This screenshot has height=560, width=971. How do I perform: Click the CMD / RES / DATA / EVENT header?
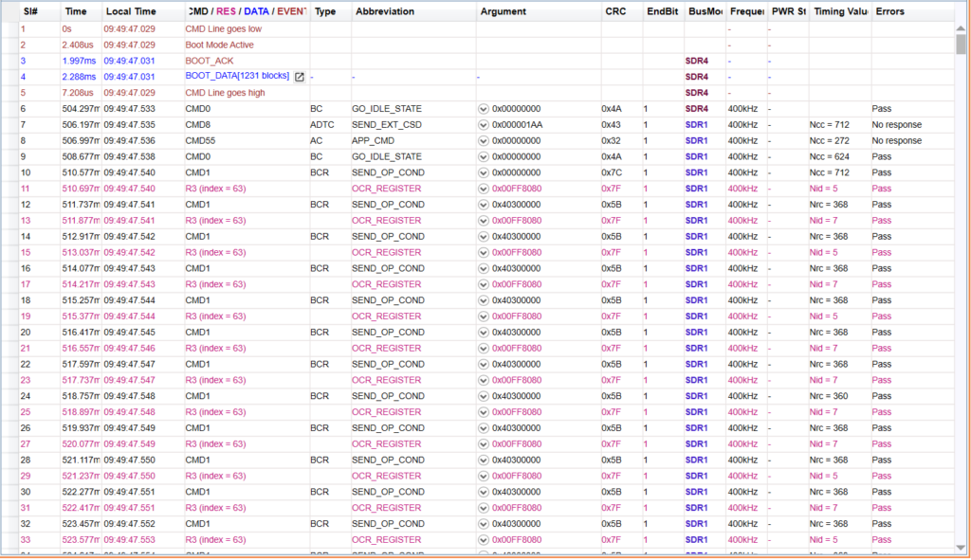[247, 11]
